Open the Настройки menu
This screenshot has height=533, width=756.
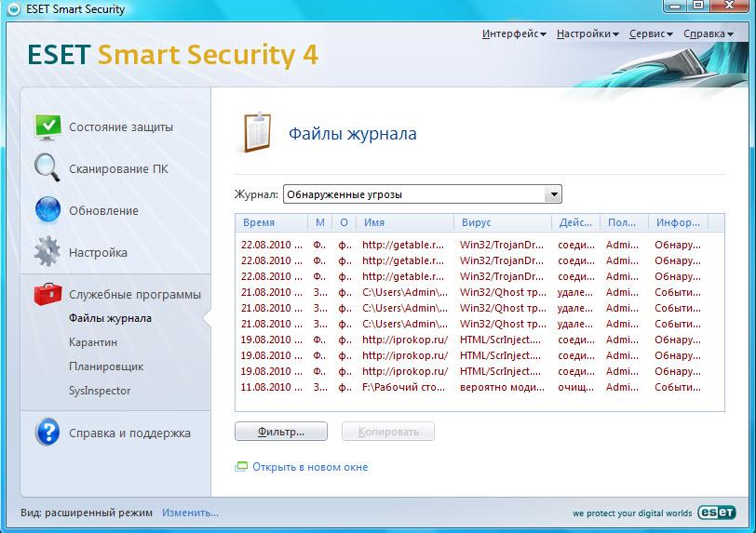(x=587, y=33)
